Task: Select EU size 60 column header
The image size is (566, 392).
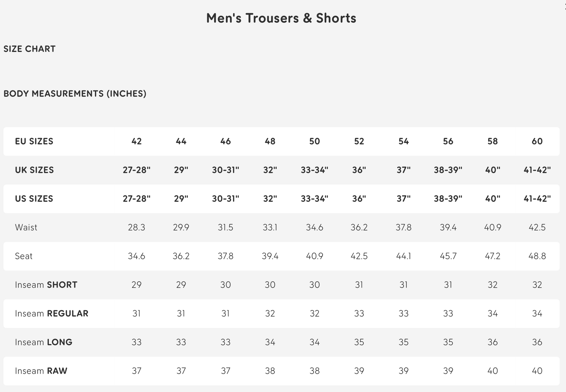Action: point(537,141)
